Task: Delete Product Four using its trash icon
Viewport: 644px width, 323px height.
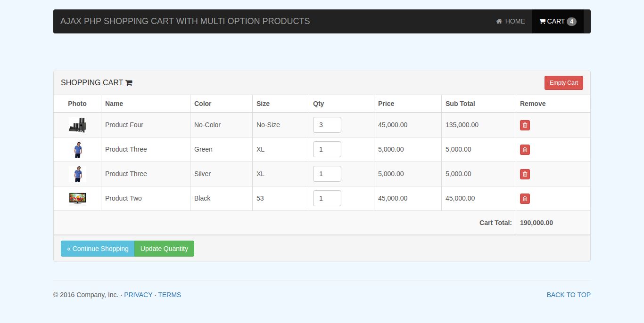Action: pos(525,125)
